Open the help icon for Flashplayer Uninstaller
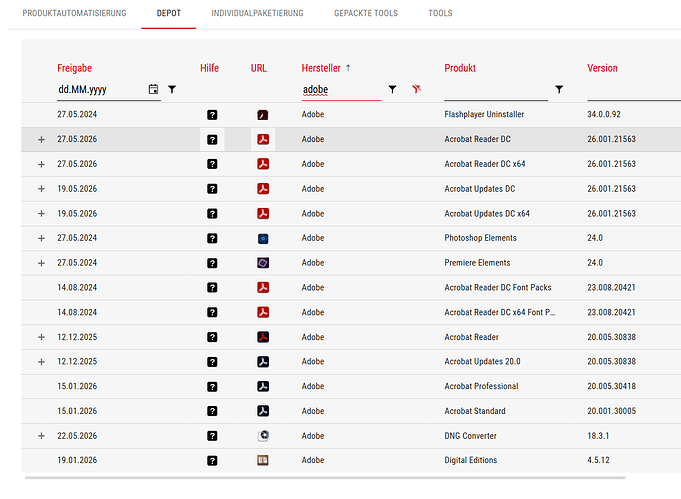Viewport: 681px width, 499px height. tap(212, 115)
